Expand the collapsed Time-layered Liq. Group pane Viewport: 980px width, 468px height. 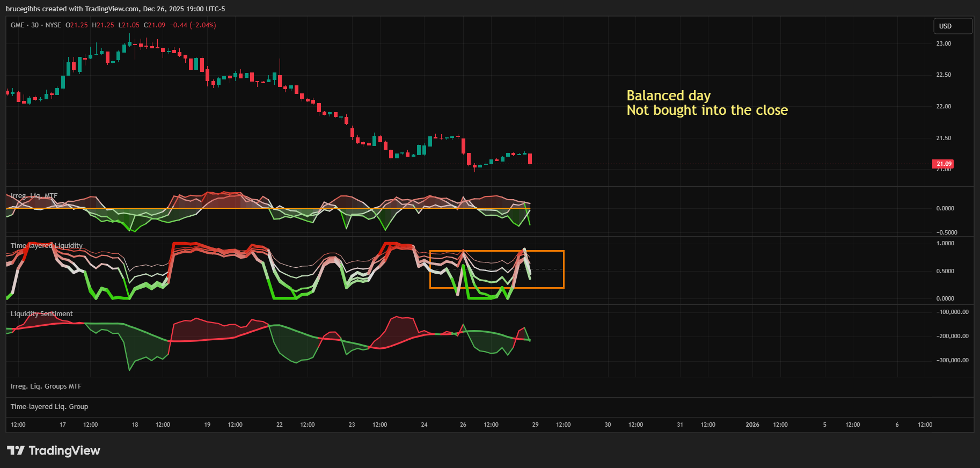click(x=49, y=407)
